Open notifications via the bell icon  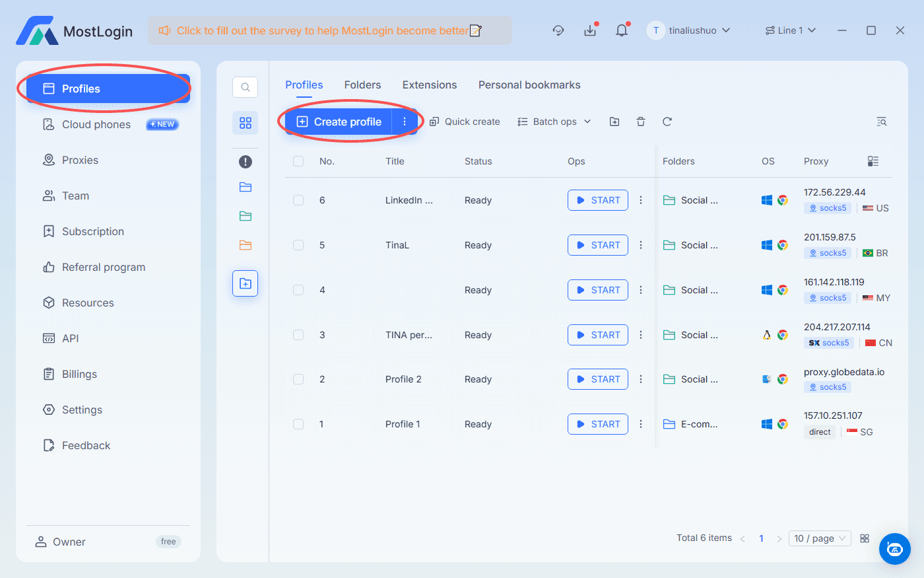[x=621, y=30]
